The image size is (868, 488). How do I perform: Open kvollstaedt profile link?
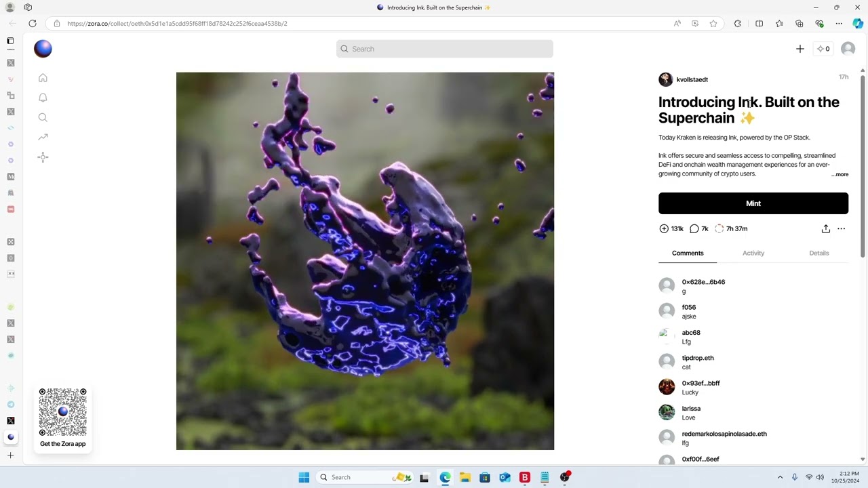tap(692, 79)
